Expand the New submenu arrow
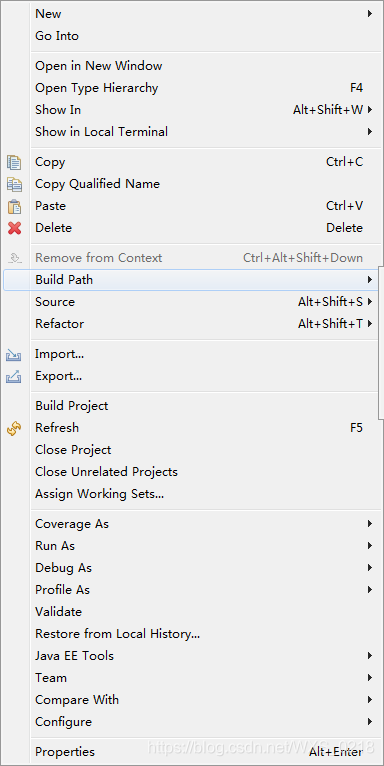This screenshot has height=766, width=384. coord(370,14)
